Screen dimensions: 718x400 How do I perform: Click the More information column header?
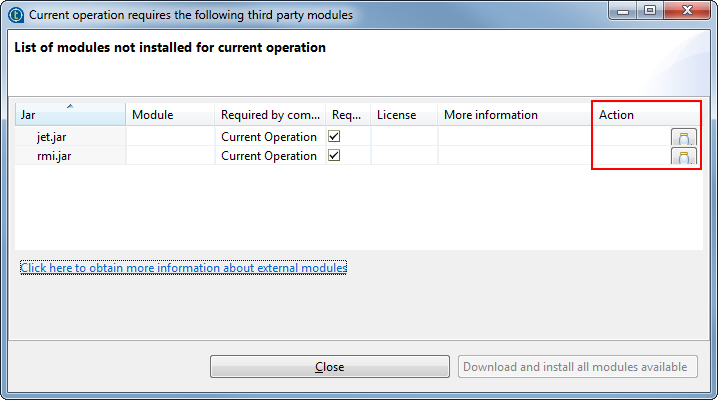tap(514, 115)
